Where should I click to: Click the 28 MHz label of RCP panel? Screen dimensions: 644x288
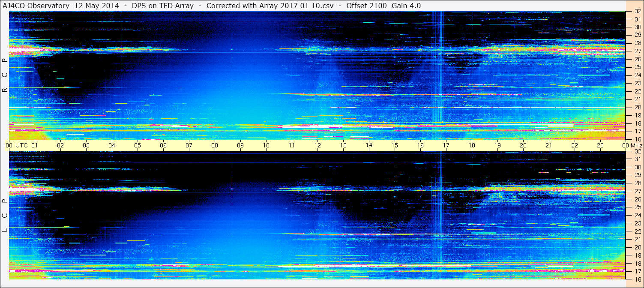coord(638,43)
